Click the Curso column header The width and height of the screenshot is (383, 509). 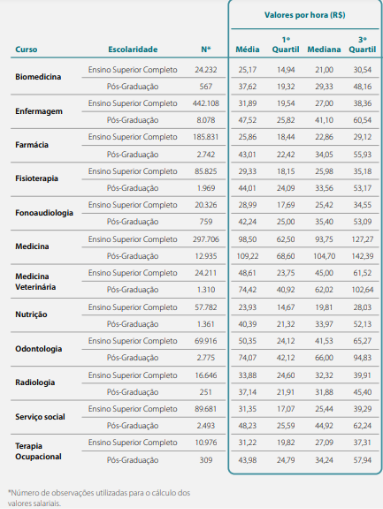26,49
